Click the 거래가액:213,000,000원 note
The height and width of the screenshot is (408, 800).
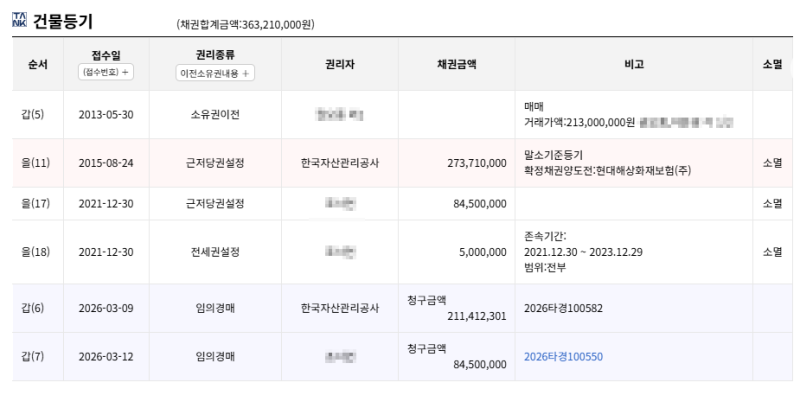580,122
